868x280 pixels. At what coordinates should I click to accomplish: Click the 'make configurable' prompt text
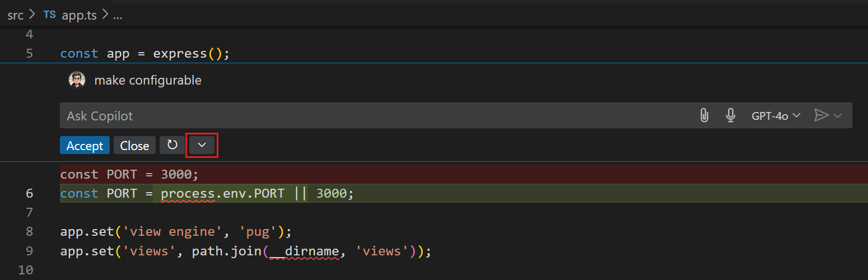pyautogui.click(x=148, y=80)
